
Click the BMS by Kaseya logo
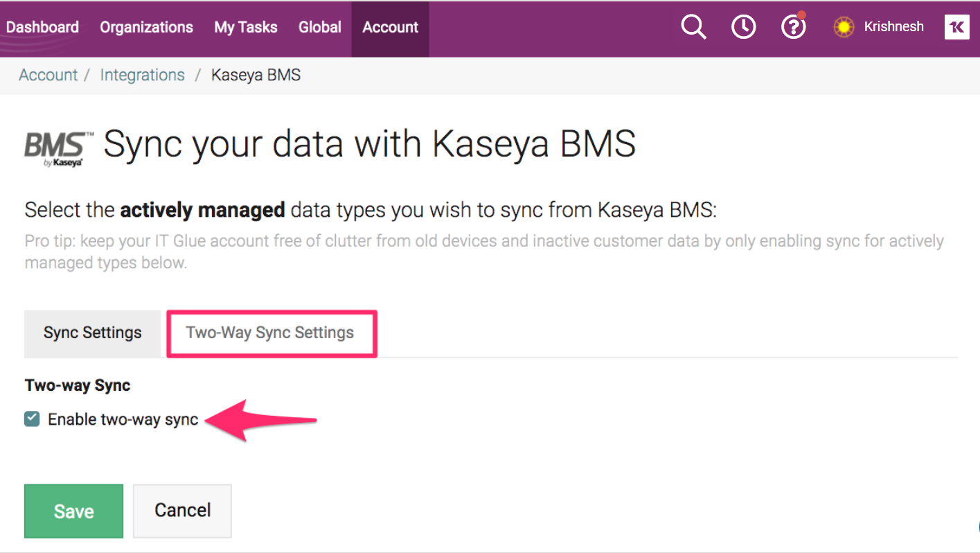click(x=58, y=148)
